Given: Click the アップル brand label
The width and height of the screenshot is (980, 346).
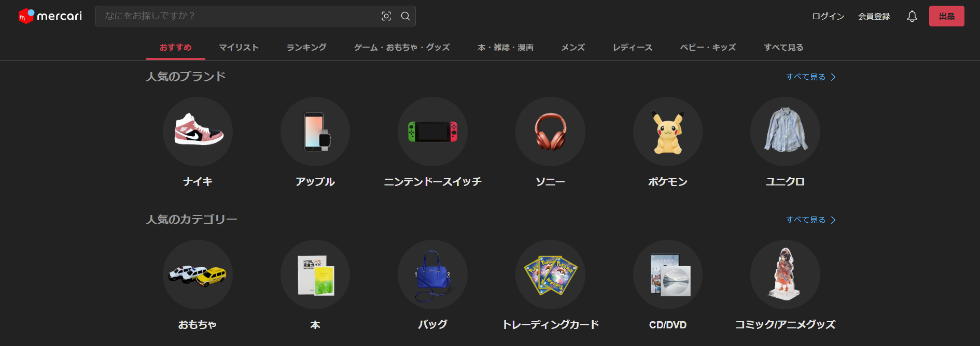Looking at the screenshot, I should 315,182.
